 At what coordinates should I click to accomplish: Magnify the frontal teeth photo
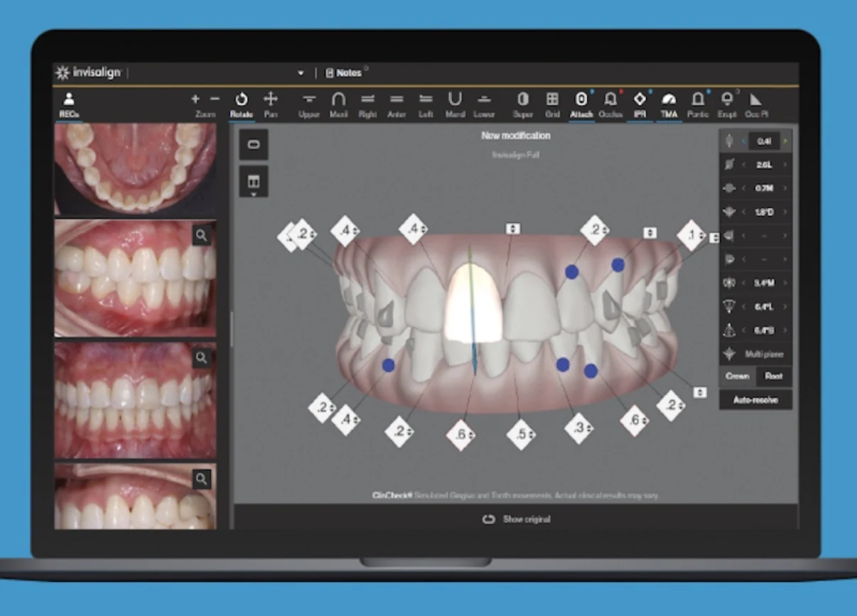coord(202,358)
